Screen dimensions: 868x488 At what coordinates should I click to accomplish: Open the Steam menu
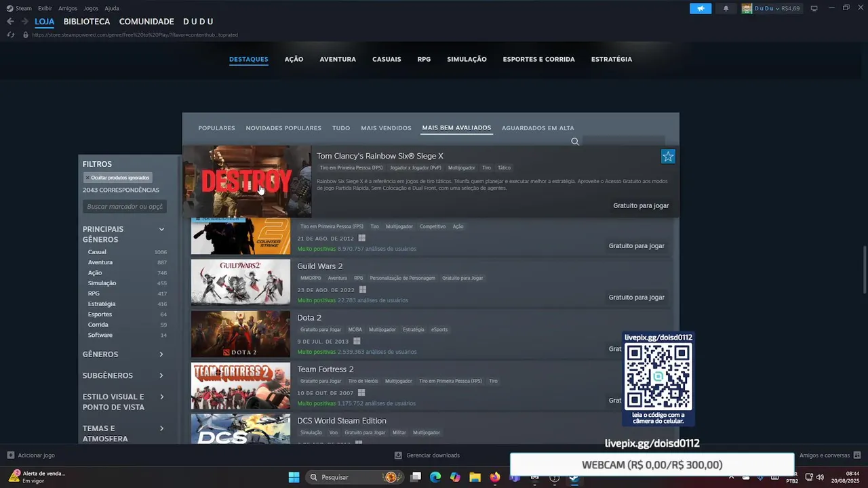19,8
